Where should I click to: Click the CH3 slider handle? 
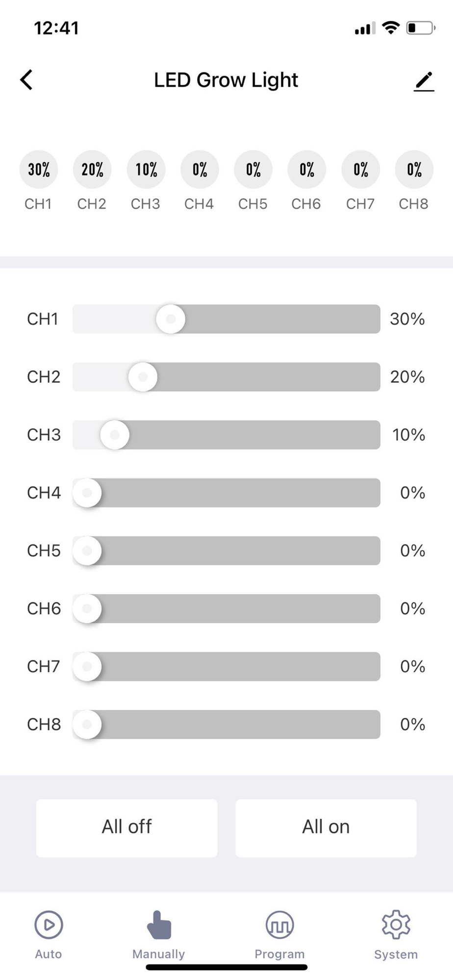[x=115, y=435]
